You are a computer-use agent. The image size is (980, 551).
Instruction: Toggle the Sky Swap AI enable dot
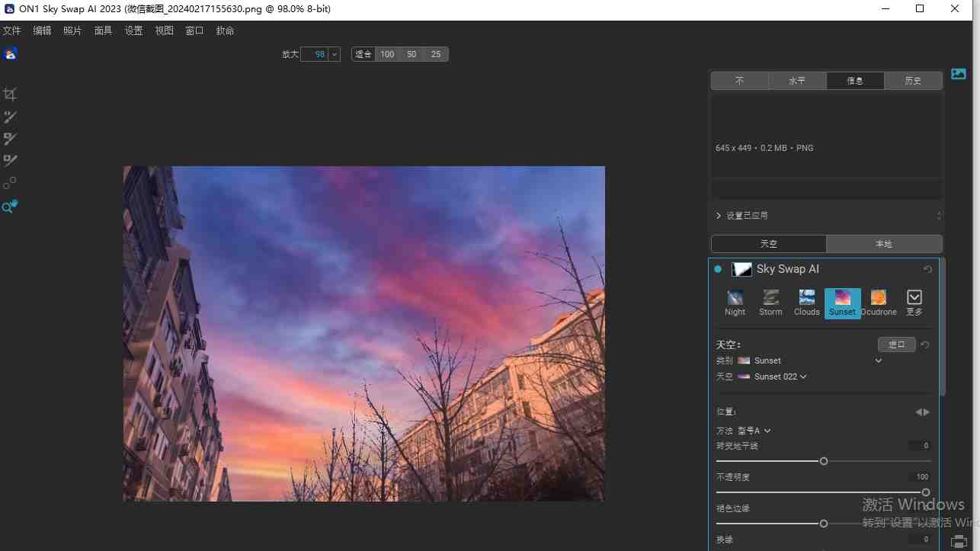tap(718, 269)
